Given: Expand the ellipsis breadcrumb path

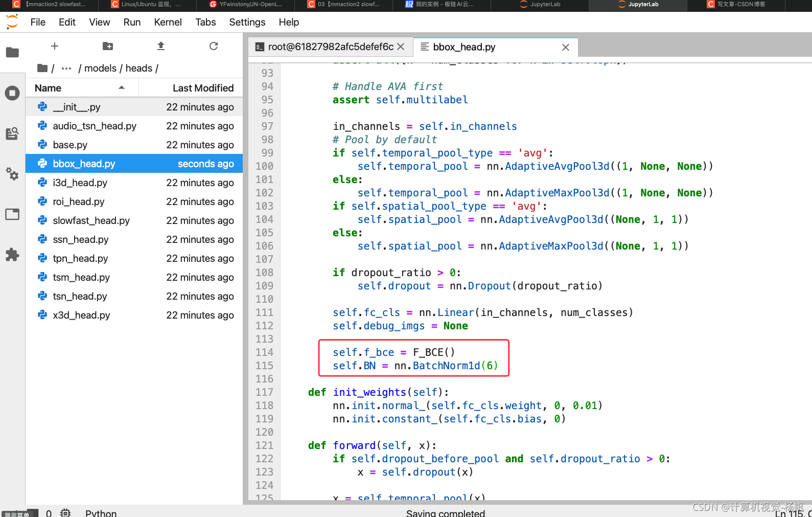Looking at the screenshot, I should pyautogui.click(x=66, y=68).
